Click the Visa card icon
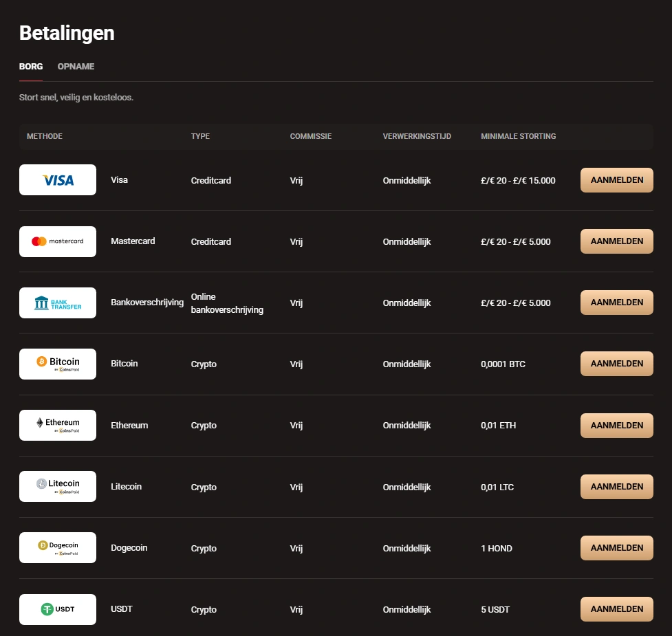672x636 pixels. [x=58, y=179]
